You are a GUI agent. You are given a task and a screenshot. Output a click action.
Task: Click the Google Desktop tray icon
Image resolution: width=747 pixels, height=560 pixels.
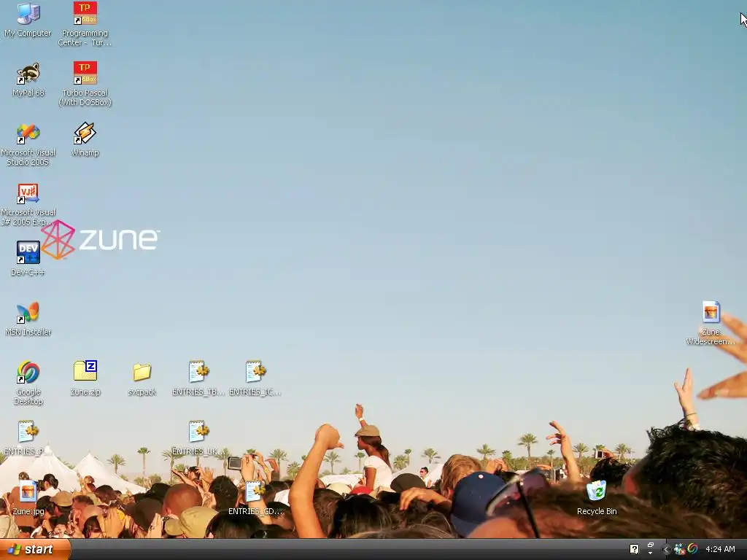693,549
